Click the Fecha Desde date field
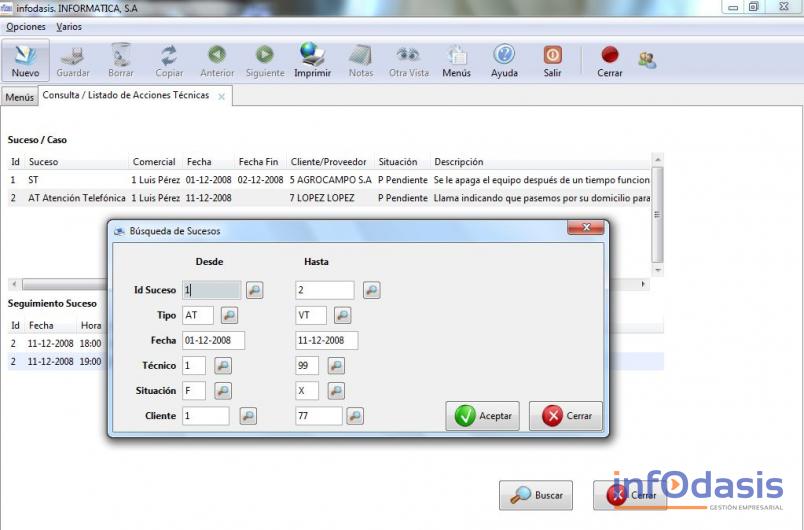The width and height of the screenshot is (804, 530). pyautogui.click(x=213, y=341)
